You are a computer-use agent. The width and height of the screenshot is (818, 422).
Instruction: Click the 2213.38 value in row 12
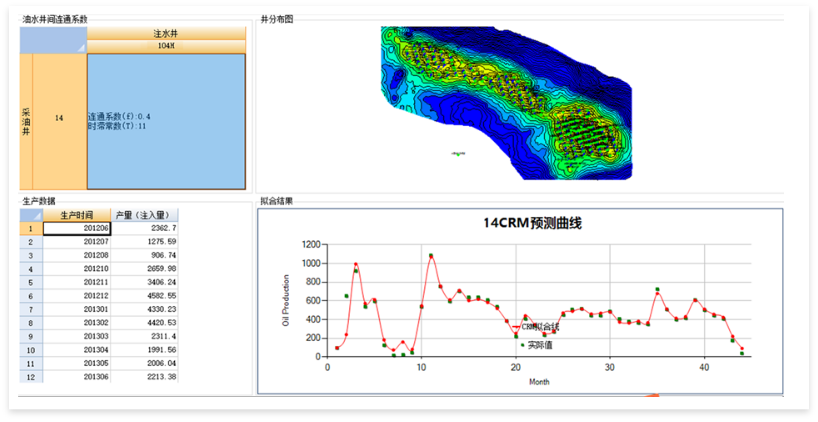pyautogui.click(x=144, y=377)
